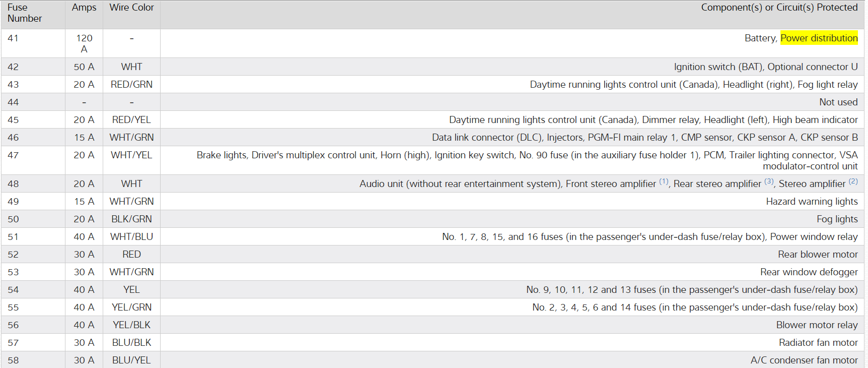The width and height of the screenshot is (868, 368).
Task: Select the YEL/BLK wire color cell
Action: coord(131,325)
